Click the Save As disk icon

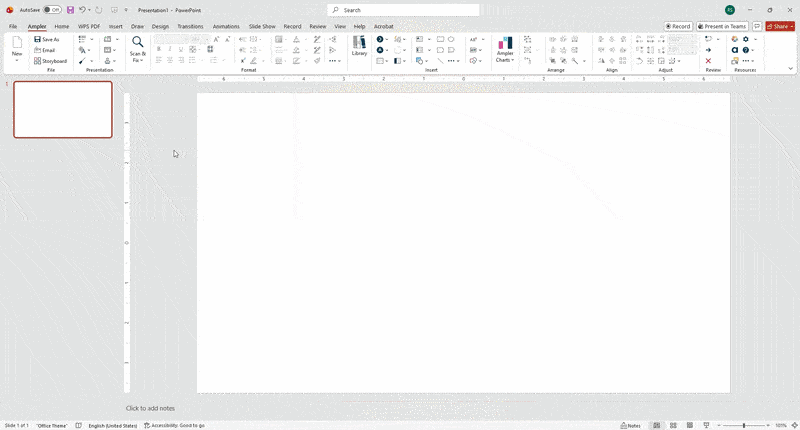tap(37, 39)
